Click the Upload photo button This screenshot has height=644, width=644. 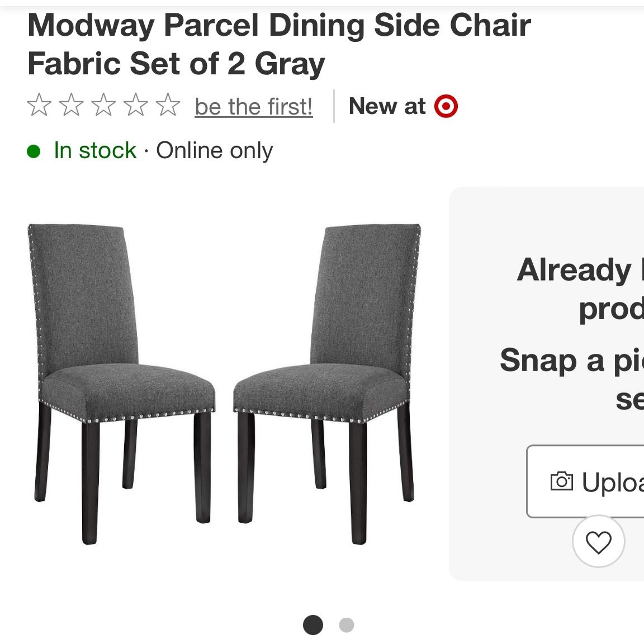click(585, 481)
